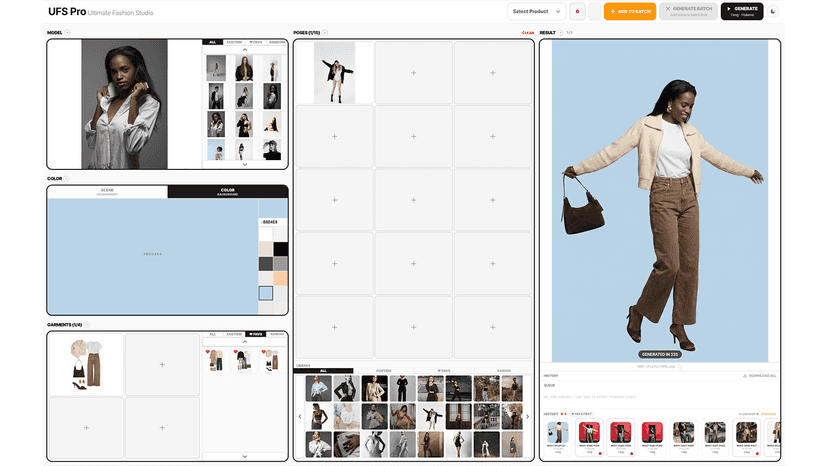Pick the dark gray color swatch
This screenshot has width=828, height=466.
[266, 264]
